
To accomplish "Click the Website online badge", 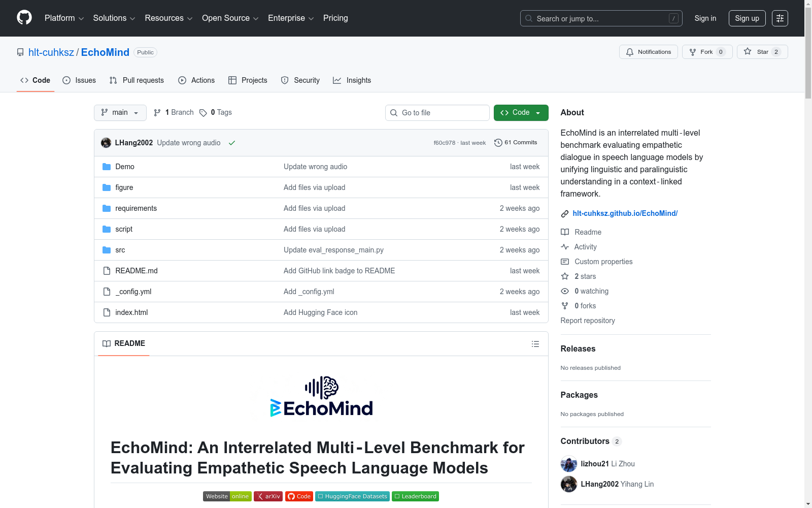I will (227, 496).
